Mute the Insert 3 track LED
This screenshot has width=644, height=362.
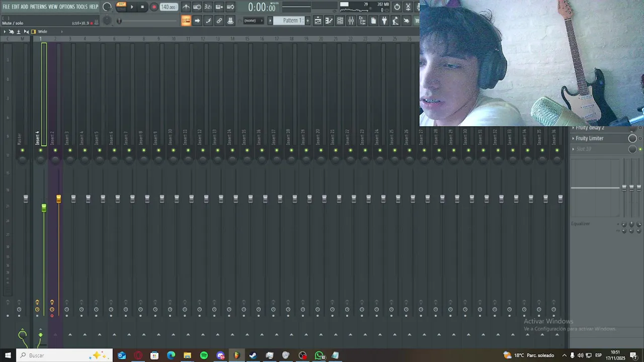click(x=70, y=150)
